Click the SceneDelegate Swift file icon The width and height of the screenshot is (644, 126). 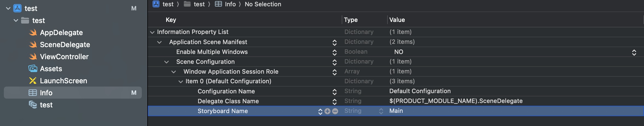[x=33, y=45]
